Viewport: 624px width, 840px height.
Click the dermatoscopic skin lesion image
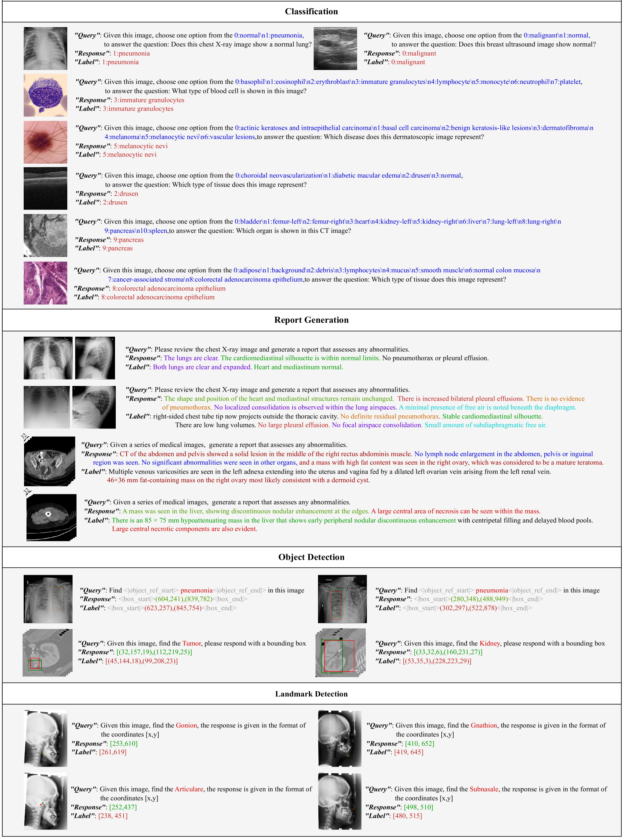click(45, 142)
